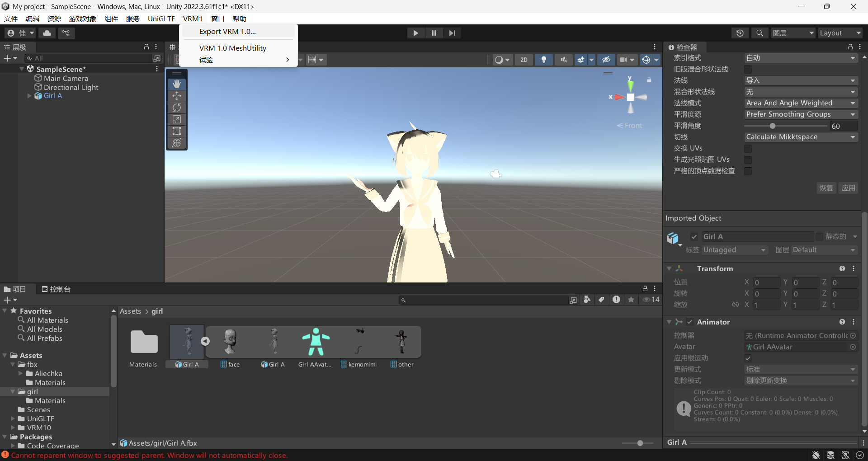
Task: Click the Step frame button
Action: tap(452, 33)
